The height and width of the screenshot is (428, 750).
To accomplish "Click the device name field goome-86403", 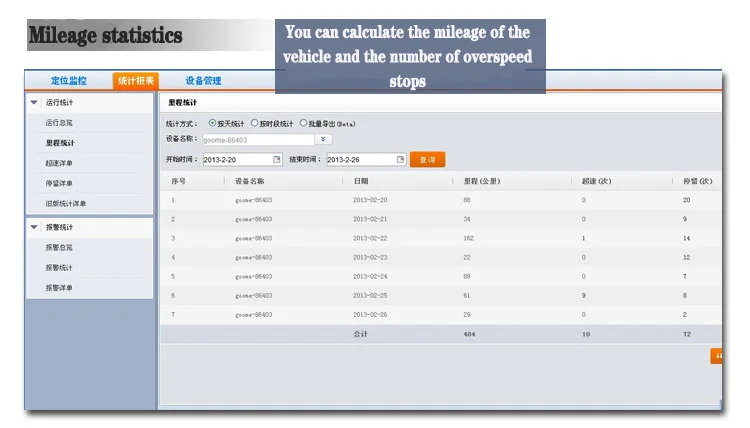I will (x=258, y=140).
